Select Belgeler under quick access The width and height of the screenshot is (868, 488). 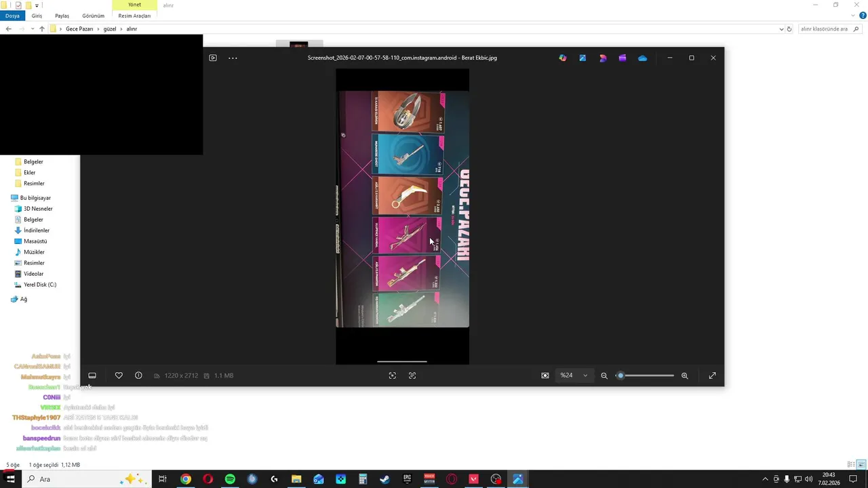coord(33,162)
